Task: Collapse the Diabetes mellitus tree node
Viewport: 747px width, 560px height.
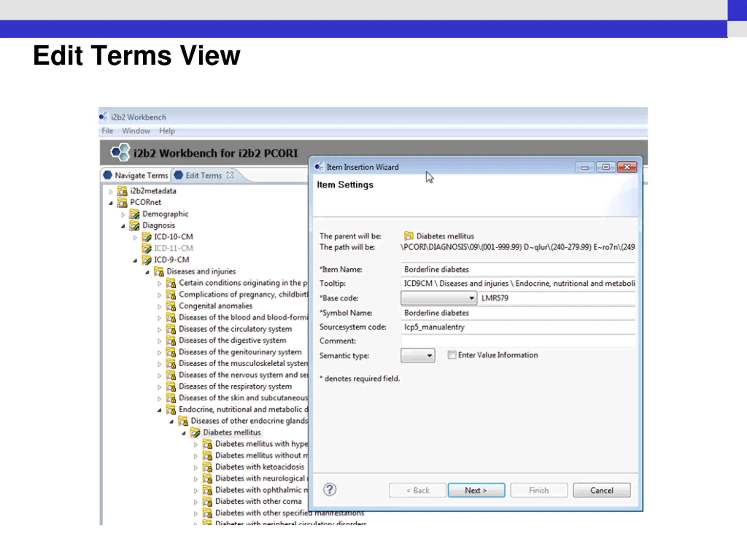Action: pos(184,433)
